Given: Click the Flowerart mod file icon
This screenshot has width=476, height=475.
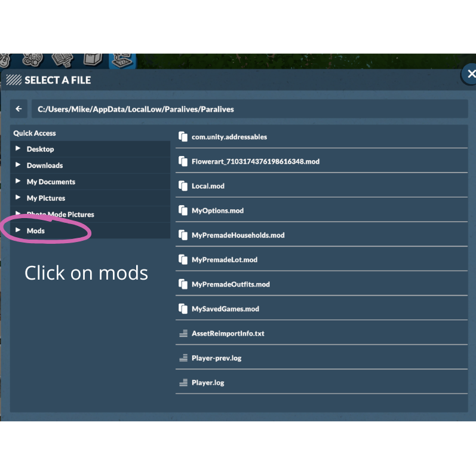Looking at the screenshot, I should (183, 161).
